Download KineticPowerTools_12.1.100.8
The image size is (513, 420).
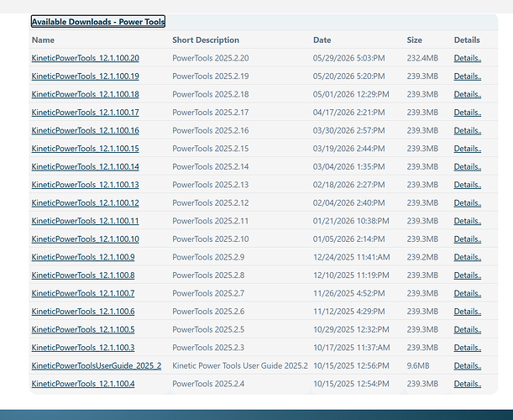point(83,276)
